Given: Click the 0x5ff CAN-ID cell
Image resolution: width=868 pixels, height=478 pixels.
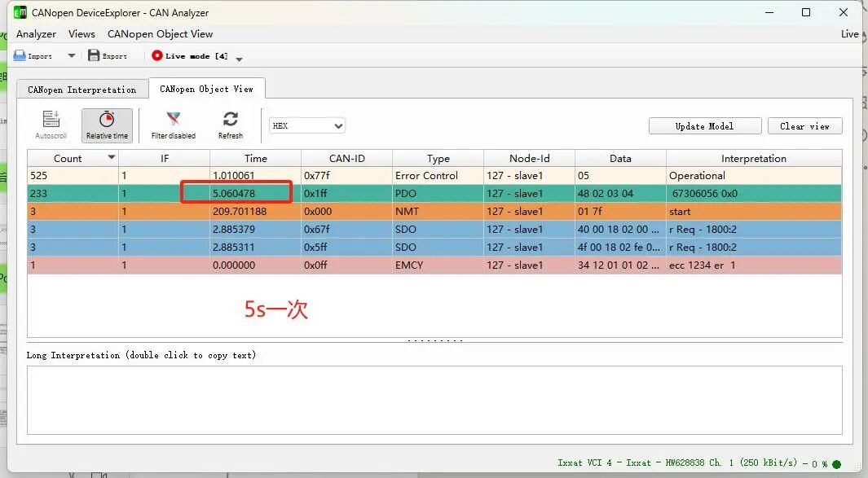Looking at the screenshot, I should pyautogui.click(x=346, y=248).
